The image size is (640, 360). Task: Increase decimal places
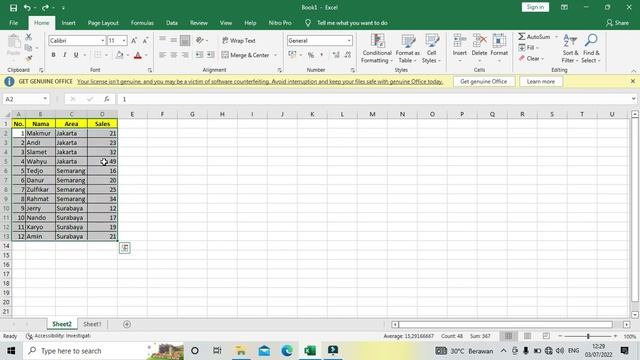coord(336,55)
